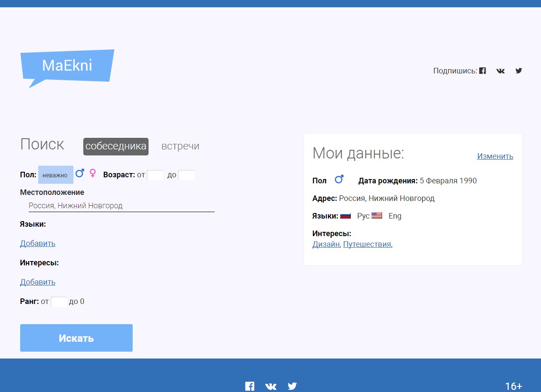Open Facebook icon next to Подпишись

(483, 71)
